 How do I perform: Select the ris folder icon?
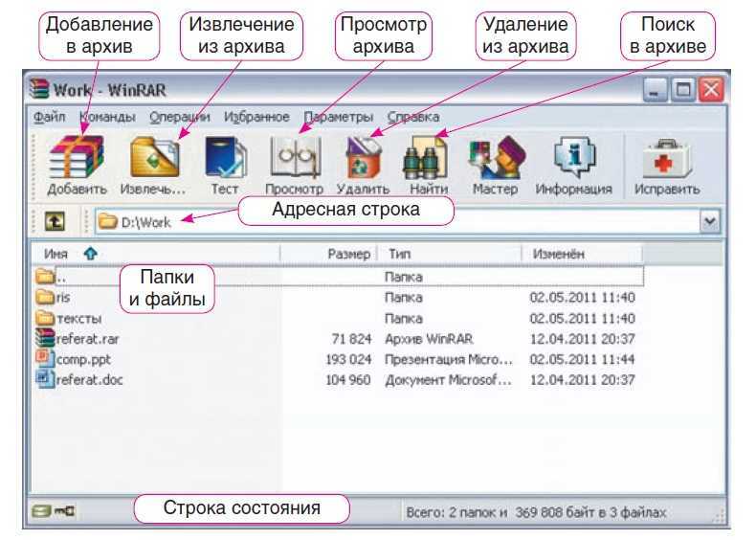coord(45,296)
